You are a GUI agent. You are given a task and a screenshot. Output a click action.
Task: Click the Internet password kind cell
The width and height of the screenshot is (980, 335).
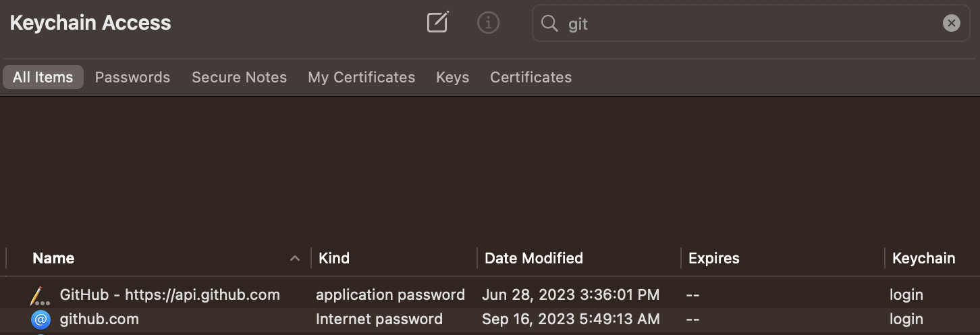(379, 319)
